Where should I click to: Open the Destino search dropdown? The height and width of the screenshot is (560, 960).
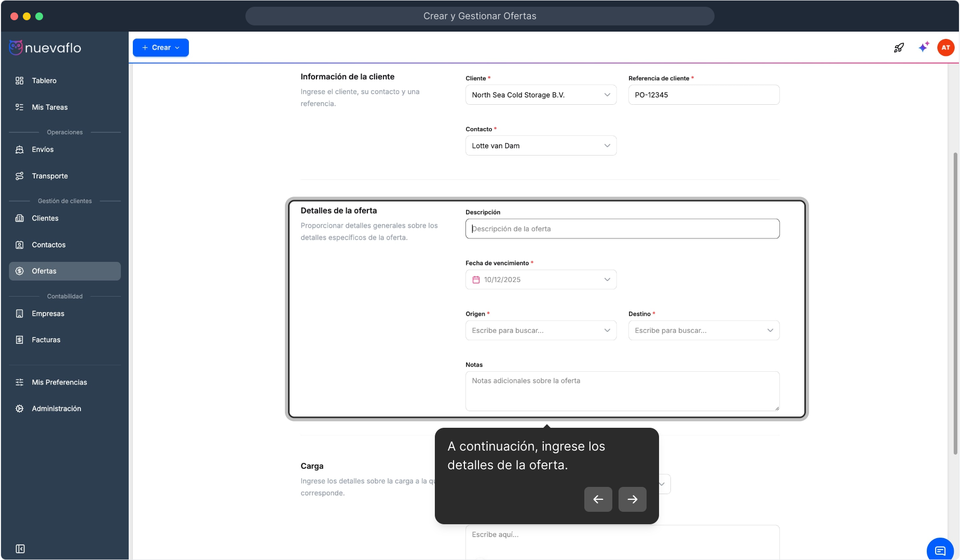(x=770, y=330)
